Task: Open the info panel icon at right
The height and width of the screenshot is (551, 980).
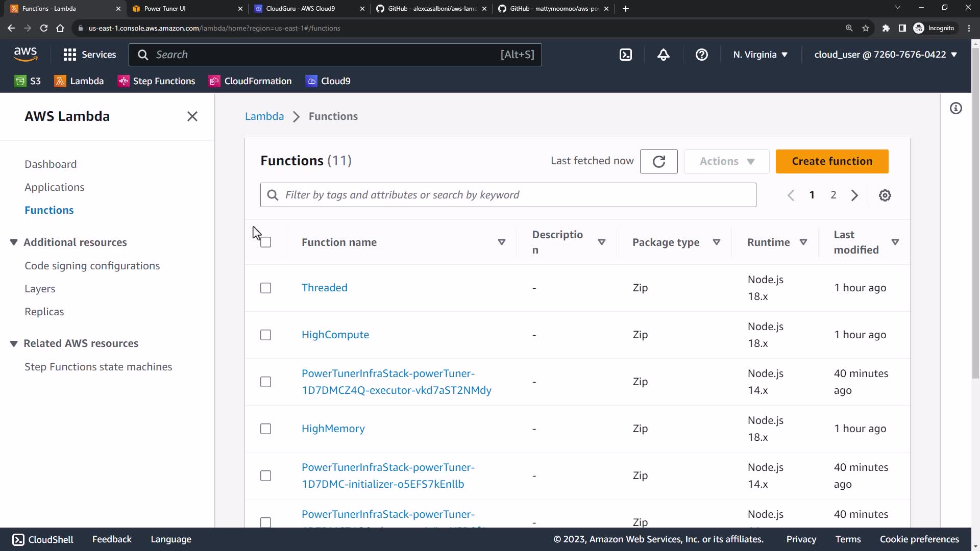Action: click(955, 108)
